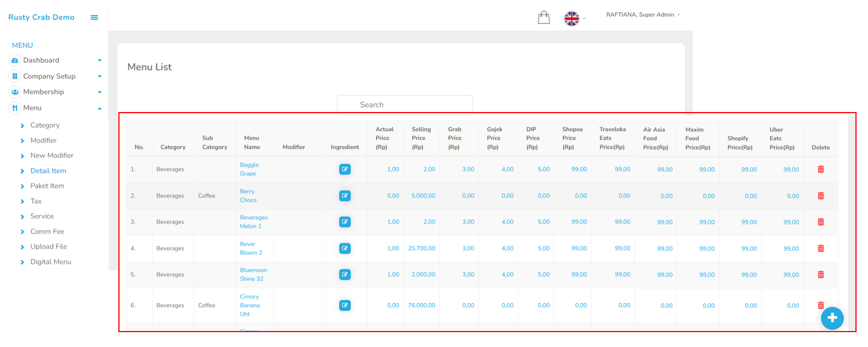
Task: Click Bever Bloom 2 selling price 25.700,00
Action: 421,248
